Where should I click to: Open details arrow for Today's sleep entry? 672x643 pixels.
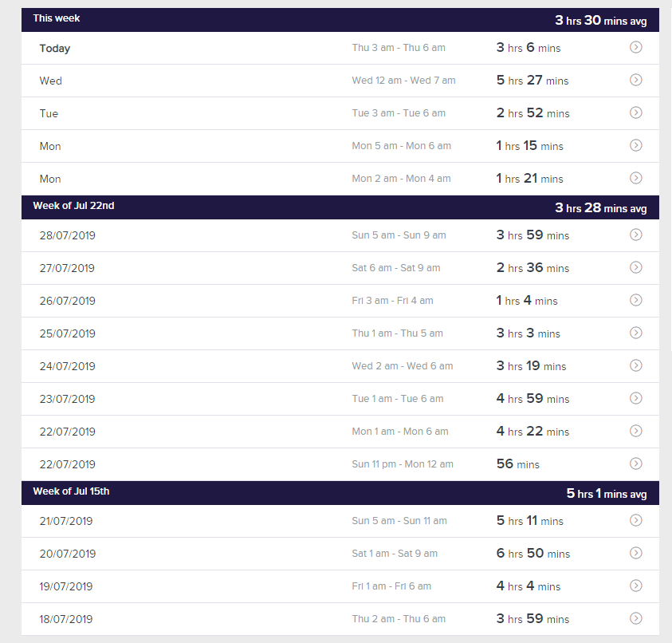635,48
